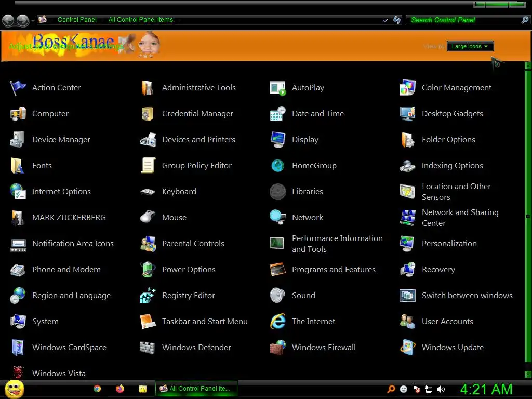532x399 pixels.
Task: Go to Control Panel breadcrumb
Action: pyautogui.click(x=77, y=20)
